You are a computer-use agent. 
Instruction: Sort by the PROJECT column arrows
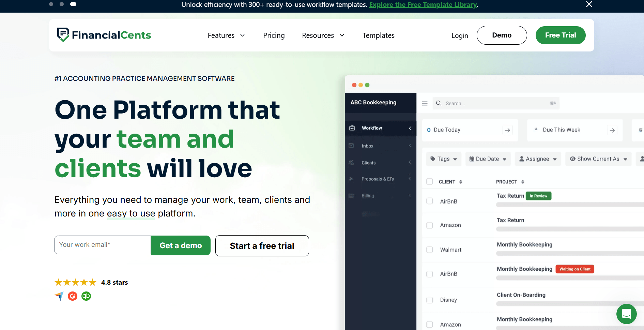[523, 182]
